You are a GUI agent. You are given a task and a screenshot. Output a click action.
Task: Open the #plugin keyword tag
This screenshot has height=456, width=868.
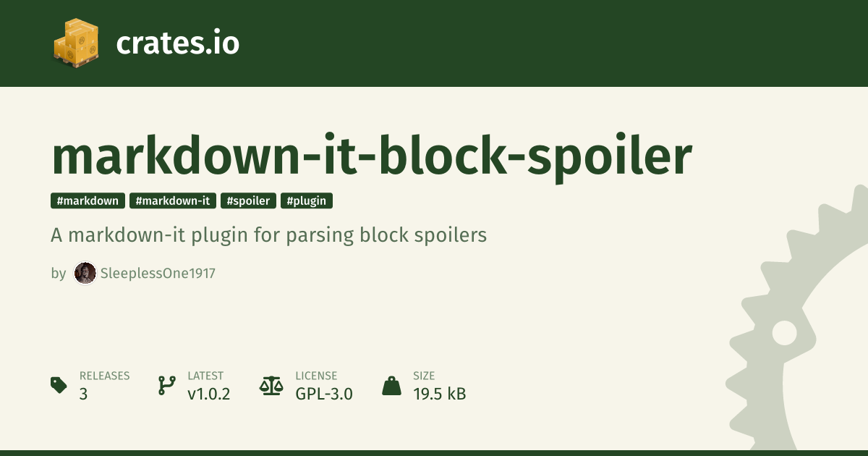[307, 201]
